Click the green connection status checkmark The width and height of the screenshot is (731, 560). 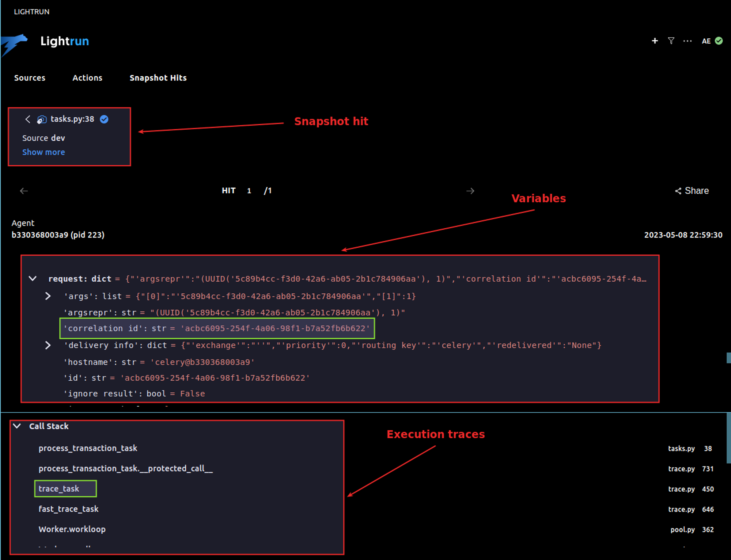pyautogui.click(x=719, y=41)
